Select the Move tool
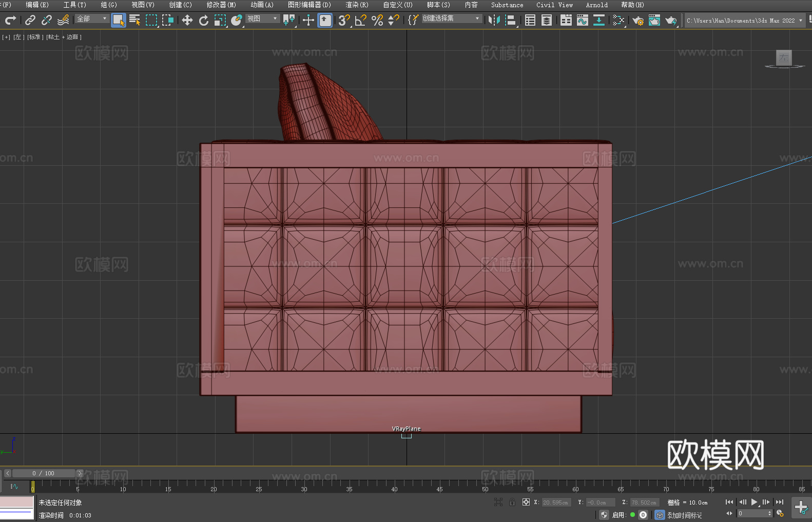The width and height of the screenshot is (812, 522). coord(187,20)
